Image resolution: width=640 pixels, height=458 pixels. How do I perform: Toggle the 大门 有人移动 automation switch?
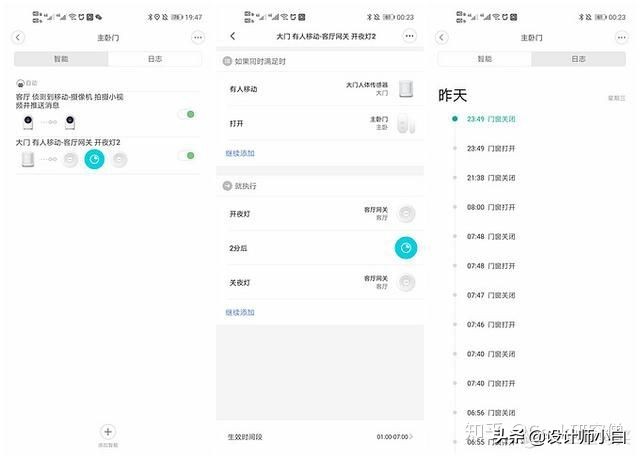(187, 156)
